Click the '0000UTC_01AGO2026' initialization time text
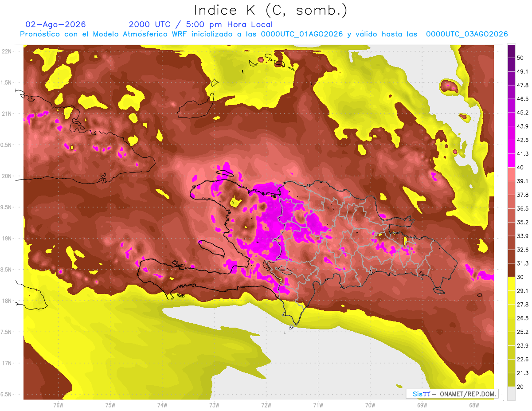 pyautogui.click(x=302, y=34)
